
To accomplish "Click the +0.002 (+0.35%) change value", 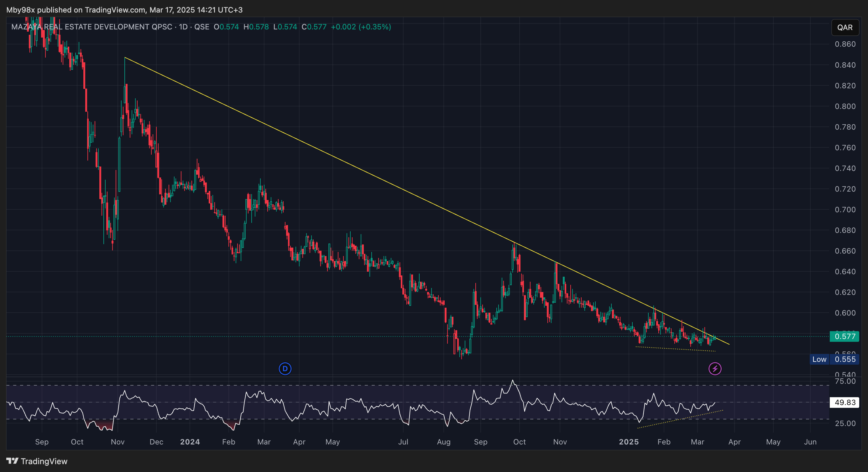I will (361, 27).
